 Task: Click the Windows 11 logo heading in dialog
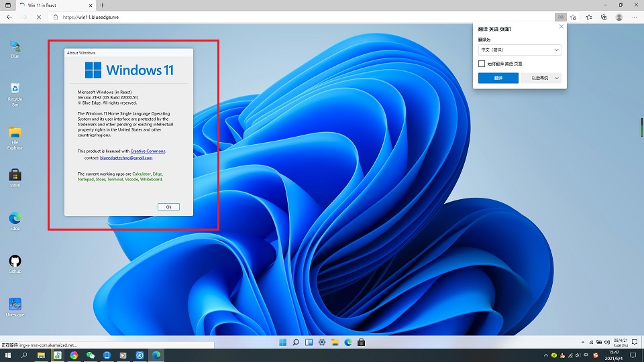click(129, 70)
